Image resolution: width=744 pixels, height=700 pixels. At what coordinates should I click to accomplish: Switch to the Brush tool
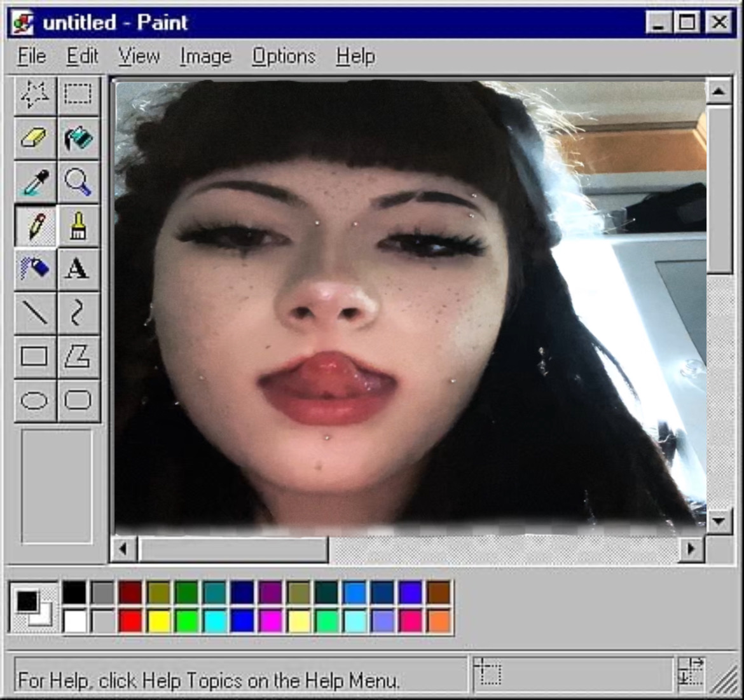pos(78,226)
